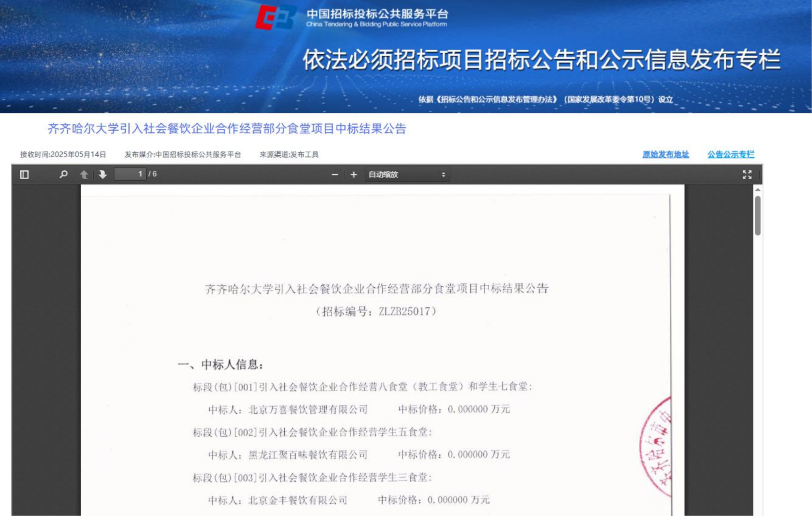The width and height of the screenshot is (812, 516).
Task: Zoom out the PDF with minus
Action: click(x=335, y=174)
